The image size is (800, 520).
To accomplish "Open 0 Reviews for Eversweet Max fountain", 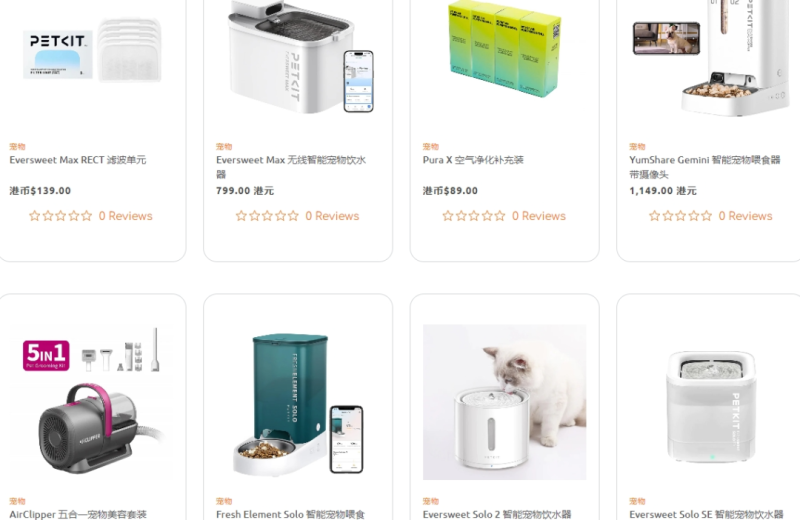I will pyautogui.click(x=332, y=216).
